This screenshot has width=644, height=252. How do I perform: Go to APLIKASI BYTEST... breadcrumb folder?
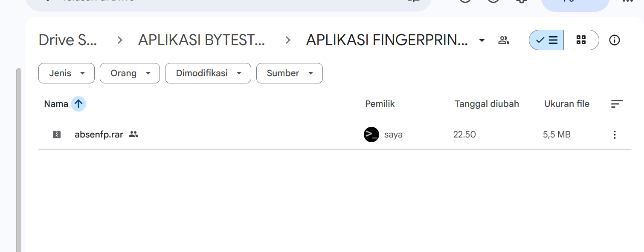201,40
